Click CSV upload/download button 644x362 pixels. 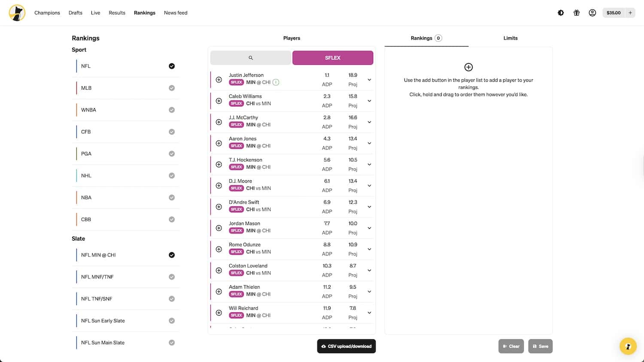346,346
